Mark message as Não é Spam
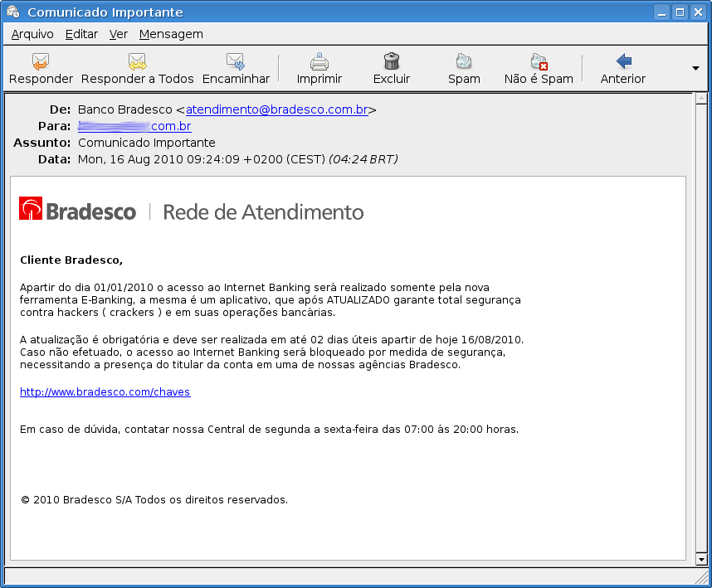Image resolution: width=712 pixels, height=588 pixels. [x=539, y=69]
